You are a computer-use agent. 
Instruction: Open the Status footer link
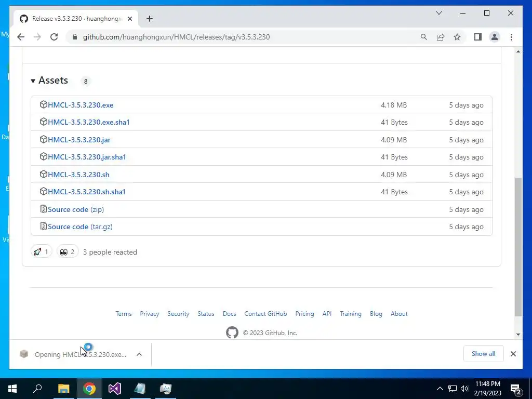pyautogui.click(x=206, y=314)
